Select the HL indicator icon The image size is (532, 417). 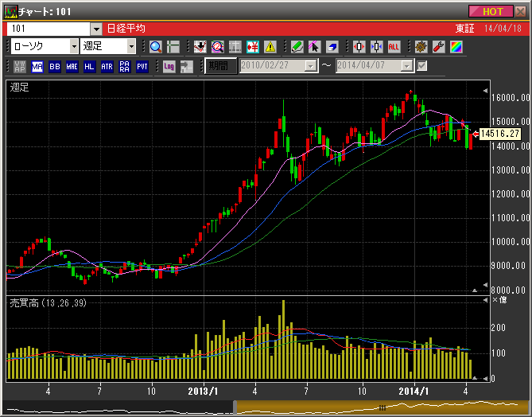89,67
